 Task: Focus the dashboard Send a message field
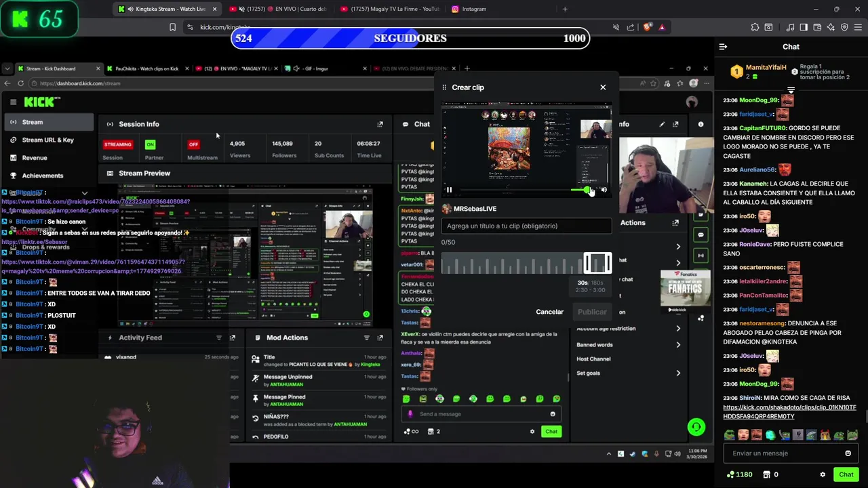tap(482, 414)
